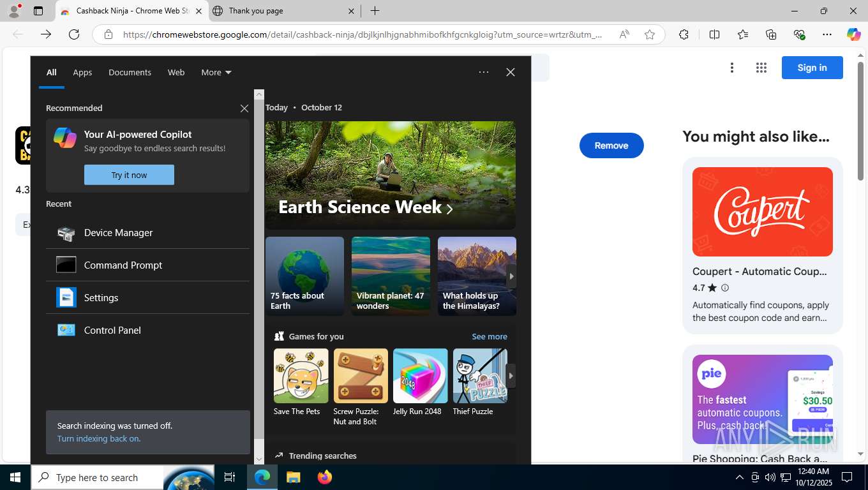Open the volume control in tray

coord(770,477)
